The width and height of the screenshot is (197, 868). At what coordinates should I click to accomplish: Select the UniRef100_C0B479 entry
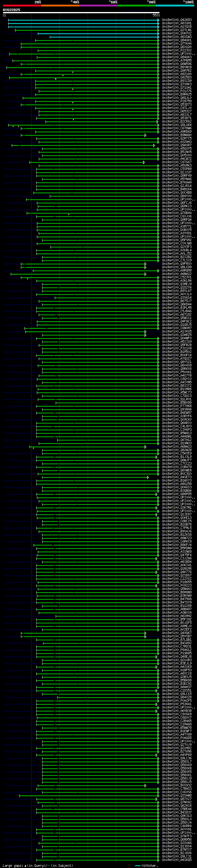click(x=177, y=467)
